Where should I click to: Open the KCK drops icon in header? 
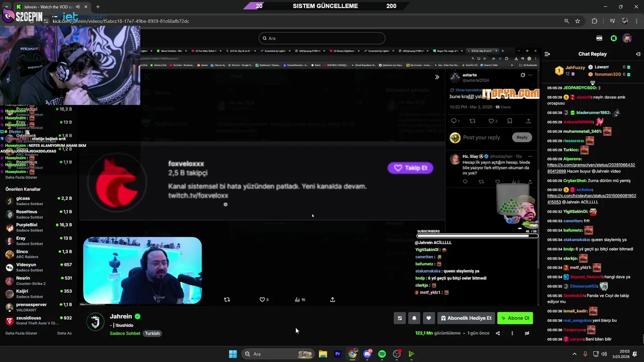599,38
